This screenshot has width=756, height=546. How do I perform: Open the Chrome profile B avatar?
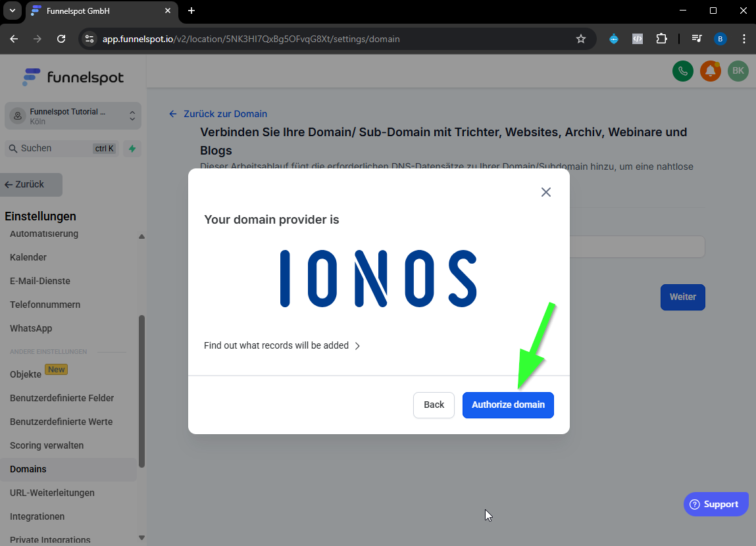click(720, 39)
